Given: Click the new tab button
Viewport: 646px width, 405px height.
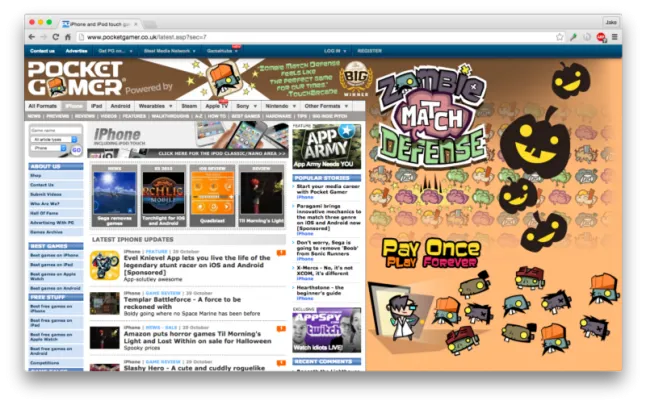Looking at the screenshot, I should point(150,24).
